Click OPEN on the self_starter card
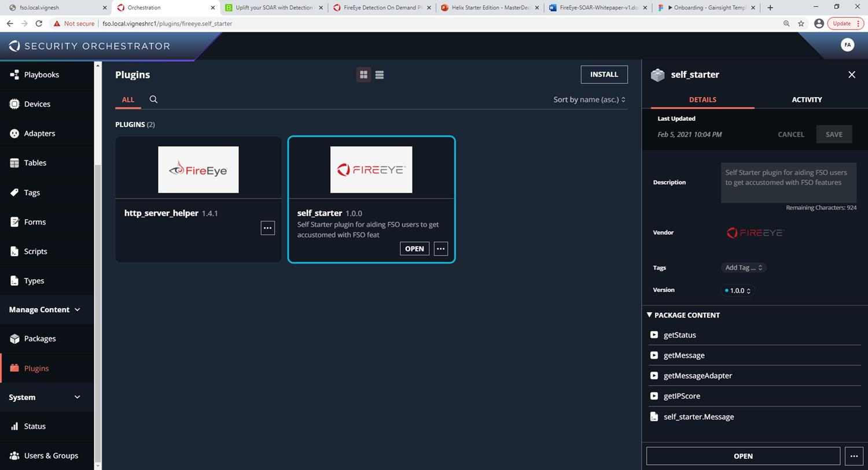Image resolution: width=868 pixels, height=470 pixels. [414, 249]
